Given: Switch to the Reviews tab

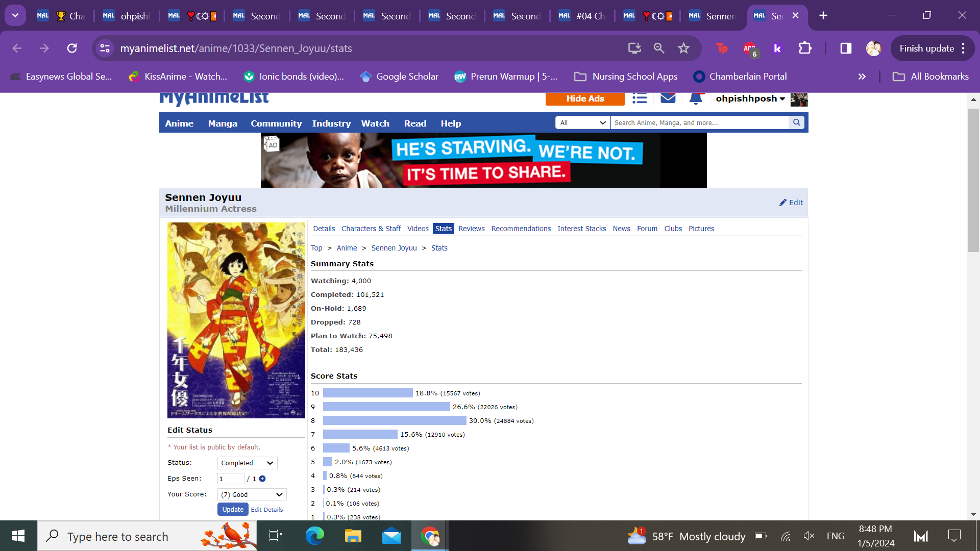Looking at the screenshot, I should [x=472, y=229].
